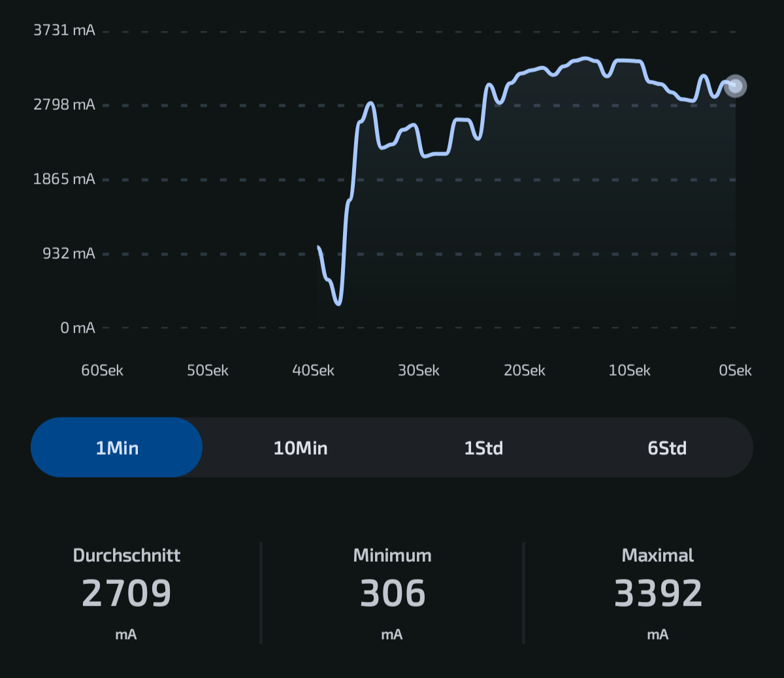
Task: Click the 20Sek time axis label
Action: 524,370
